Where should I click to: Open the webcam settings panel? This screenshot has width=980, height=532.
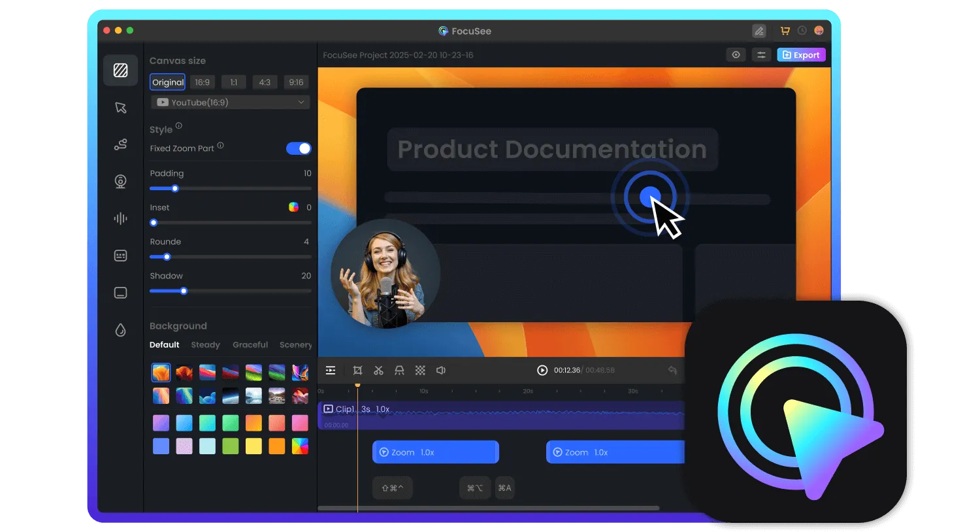click(x=121, y=182)
